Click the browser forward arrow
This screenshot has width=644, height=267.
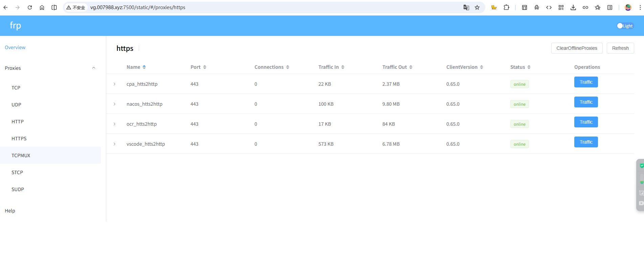coord(18,7)
